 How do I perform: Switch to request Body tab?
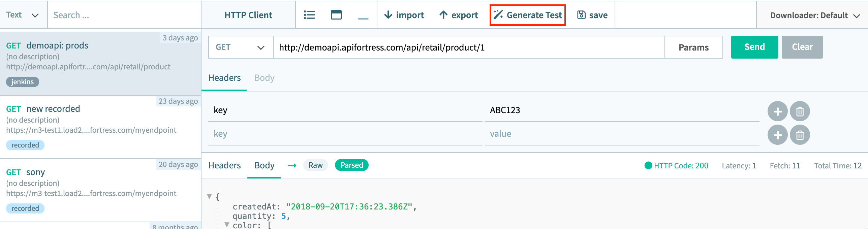(264, 78)
